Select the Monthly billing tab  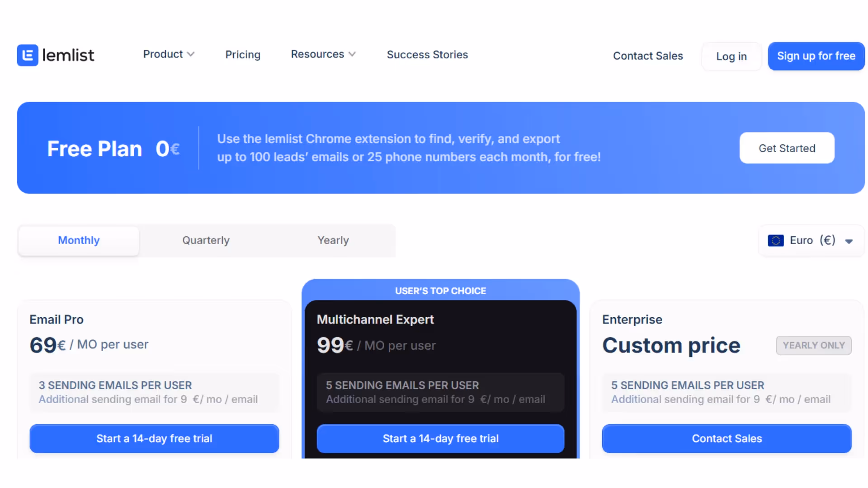79,240
